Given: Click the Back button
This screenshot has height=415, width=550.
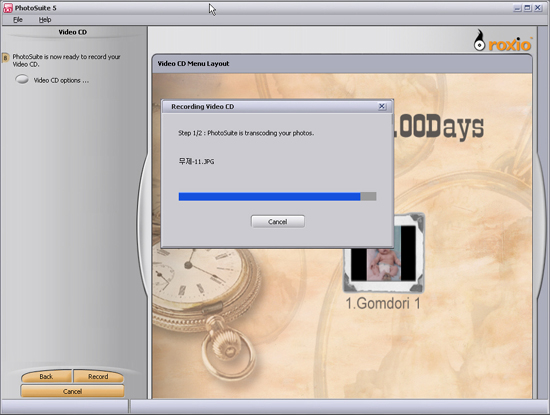Looking at the screenshot, I should point(46,376).
